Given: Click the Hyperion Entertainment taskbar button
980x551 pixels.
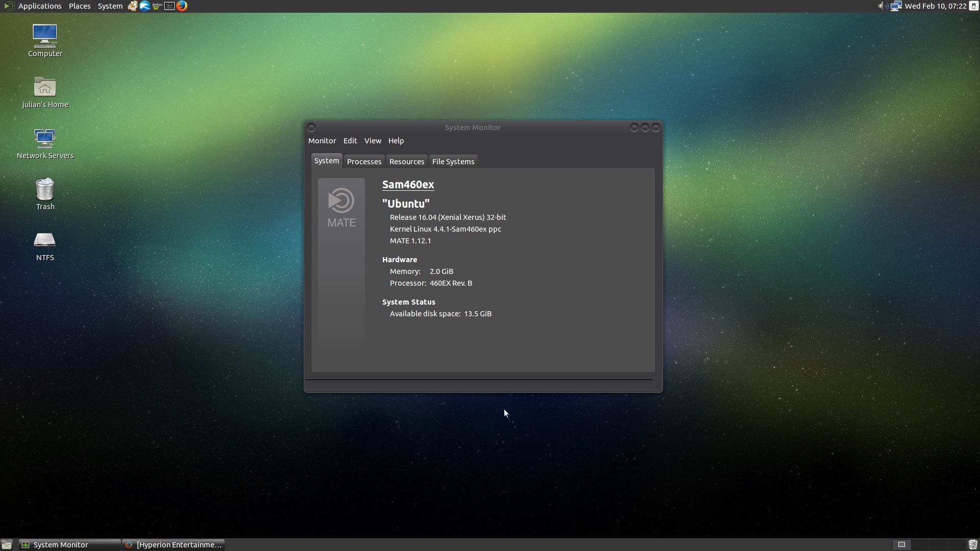Looking at the screenshot, I should (175, 545).
